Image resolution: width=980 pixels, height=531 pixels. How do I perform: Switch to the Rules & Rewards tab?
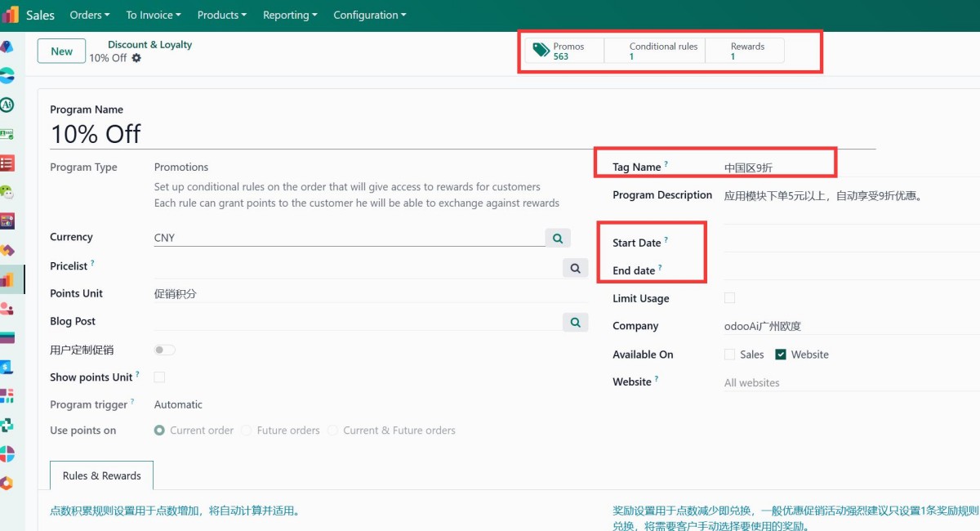[x=101, y=475]
